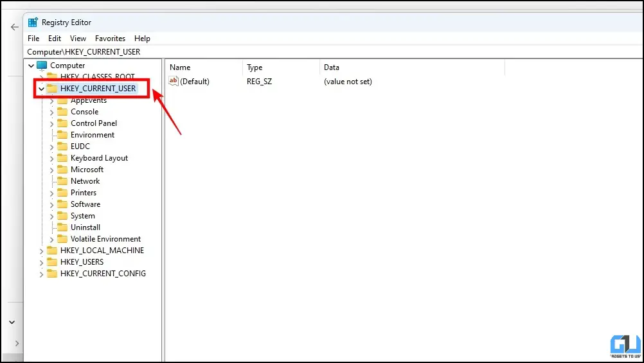Click the Control Panel folder icon
Viewport: 644px width, 363px height.
(x=62, y=123)
